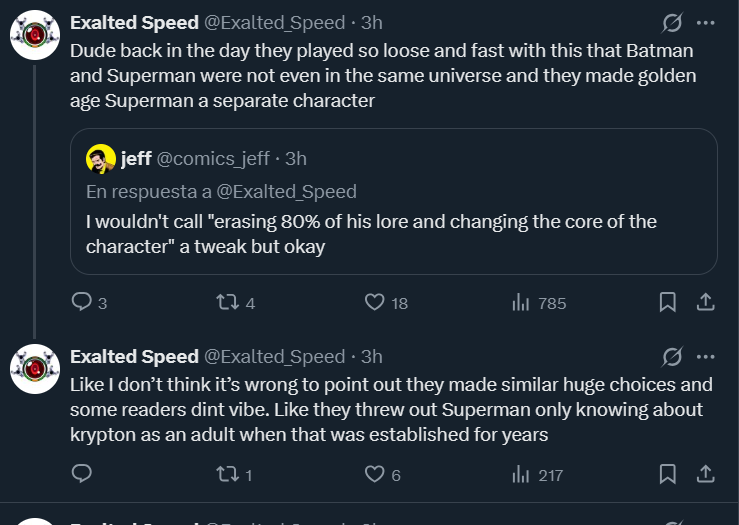Image resolution: width=739 pixels, height=525 pixels.
Task: Bookmark the second tweet
Action: point(668,475)
